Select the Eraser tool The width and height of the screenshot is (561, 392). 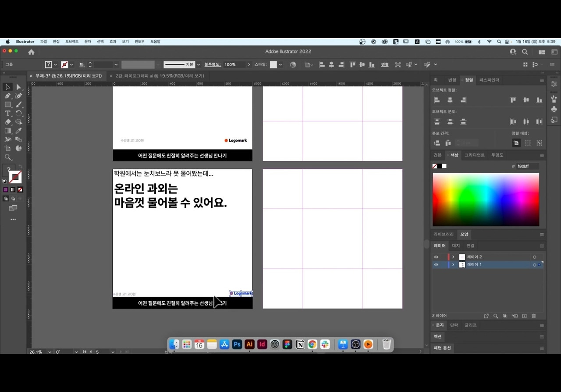8,122
